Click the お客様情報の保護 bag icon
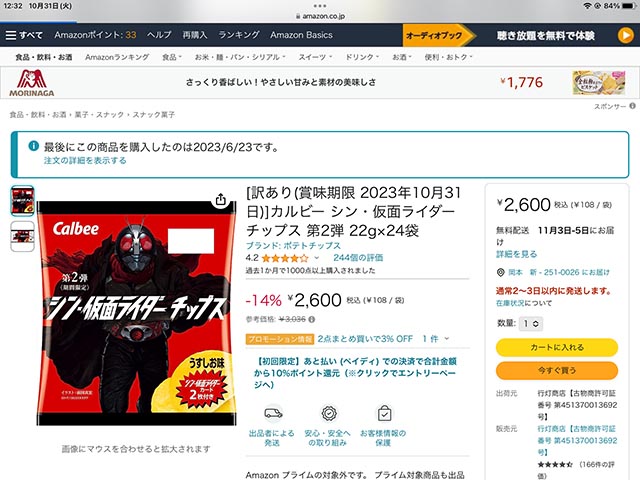The height and width of the screenshot is (480, 640). click(x=384, y=413)
